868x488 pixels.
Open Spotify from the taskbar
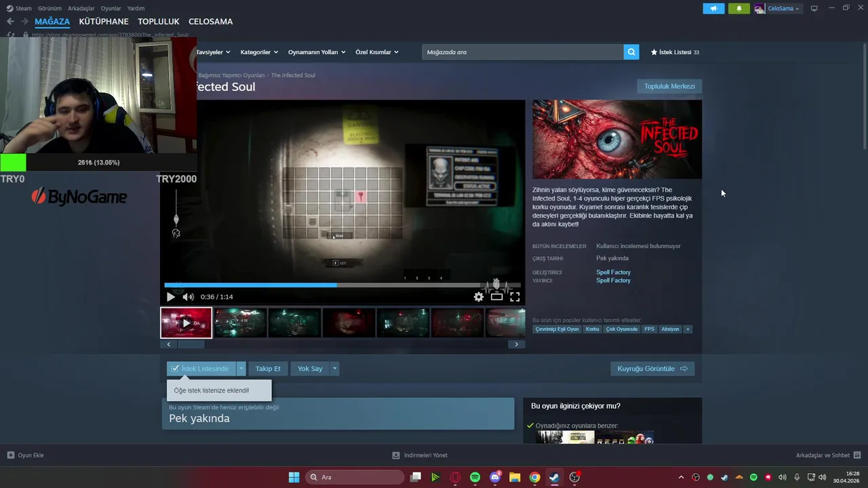pos(475,477)
